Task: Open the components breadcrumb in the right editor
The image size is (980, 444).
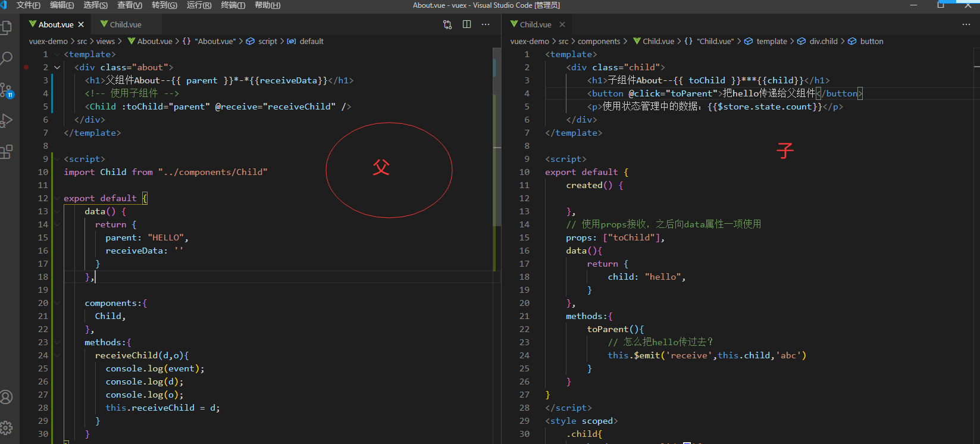Action: (599, 41)
